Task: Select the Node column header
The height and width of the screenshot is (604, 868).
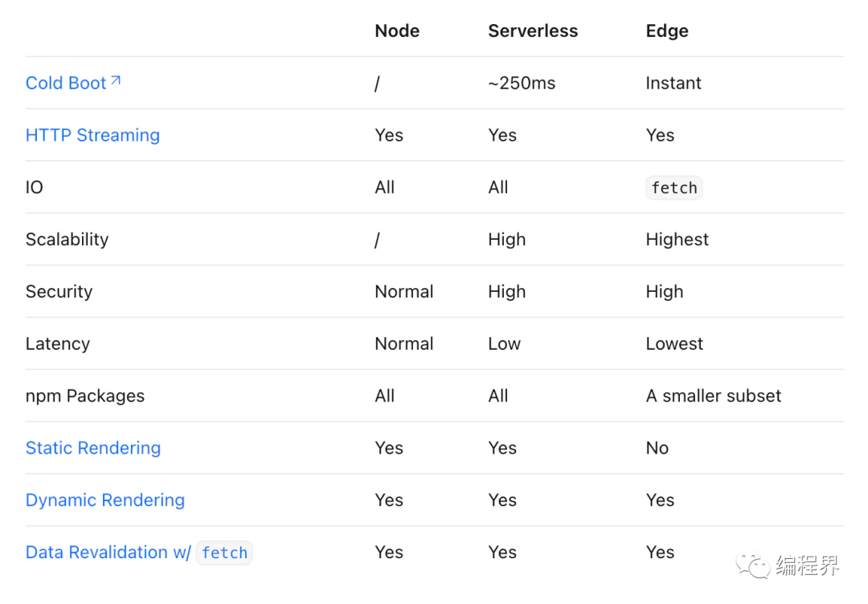Action: (397, 31)
